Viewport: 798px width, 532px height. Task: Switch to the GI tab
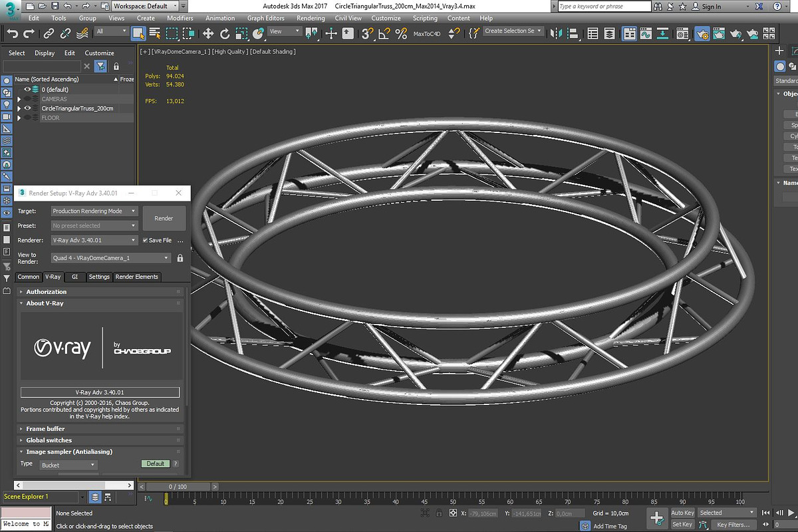[x=75, y=277]
